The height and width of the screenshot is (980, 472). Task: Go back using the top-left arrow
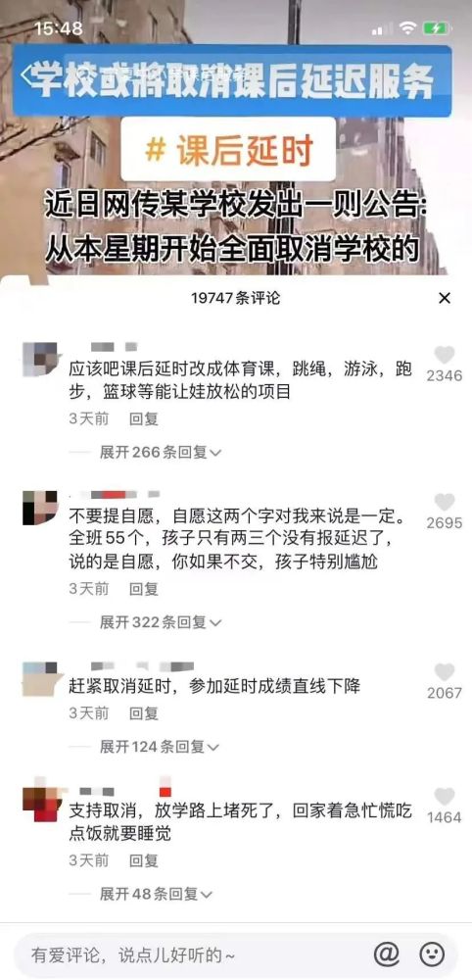click(x=27, y=74)
